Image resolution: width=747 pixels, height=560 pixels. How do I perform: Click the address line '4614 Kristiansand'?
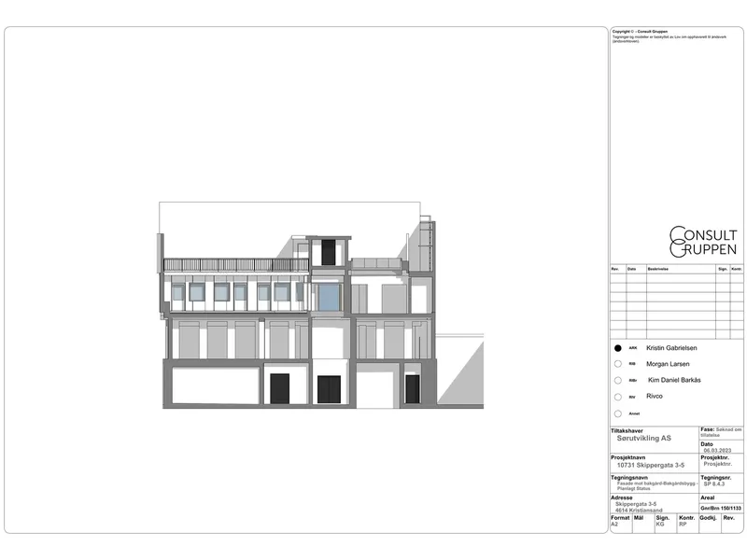click(x=639, y=510)
